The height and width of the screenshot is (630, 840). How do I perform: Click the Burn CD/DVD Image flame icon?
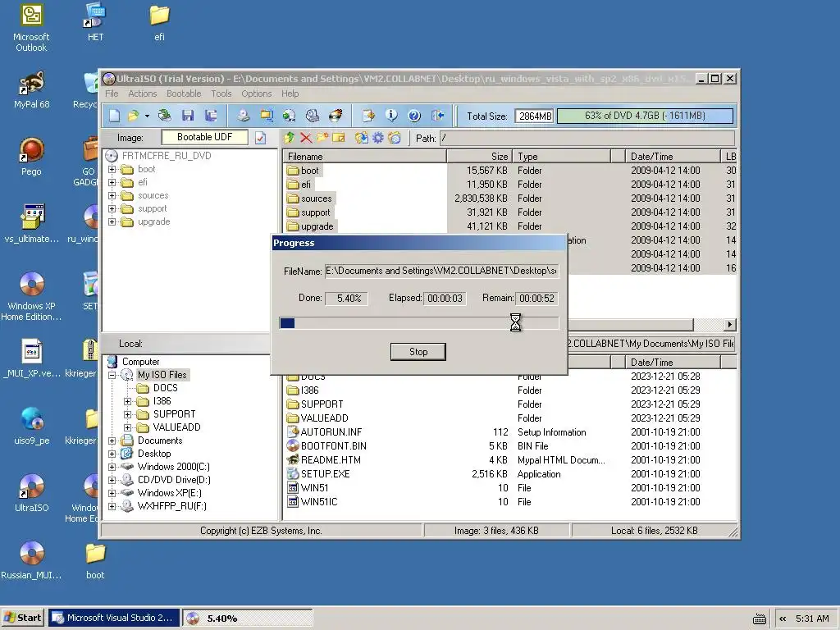tap(336, 115)
